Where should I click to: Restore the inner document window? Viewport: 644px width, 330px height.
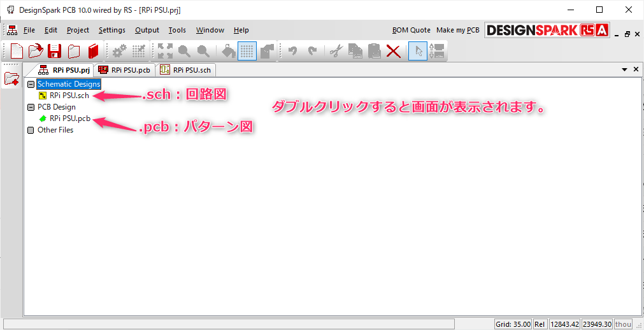point(627,34)
